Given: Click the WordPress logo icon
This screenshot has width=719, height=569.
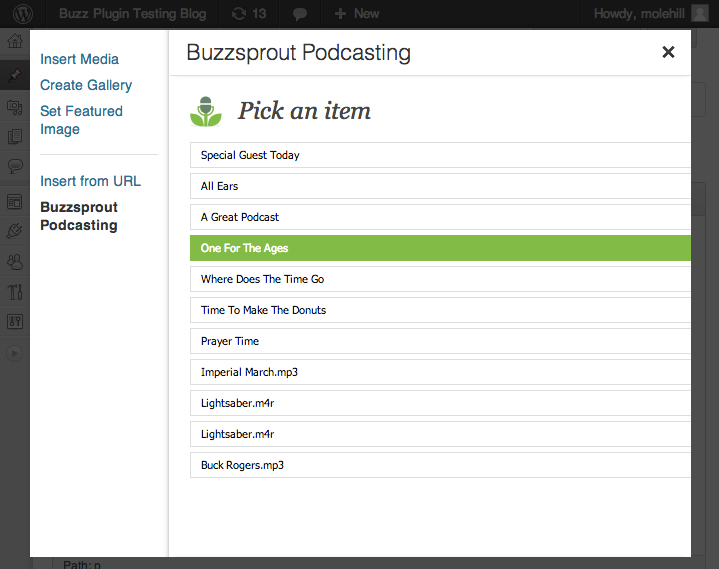Looking at the screenshot, I should click(22, 14).
